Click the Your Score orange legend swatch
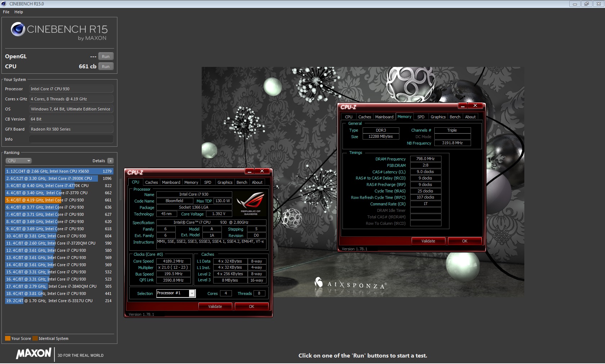The width and height of the screenshot is (605, 364). (x=8, y=338)
